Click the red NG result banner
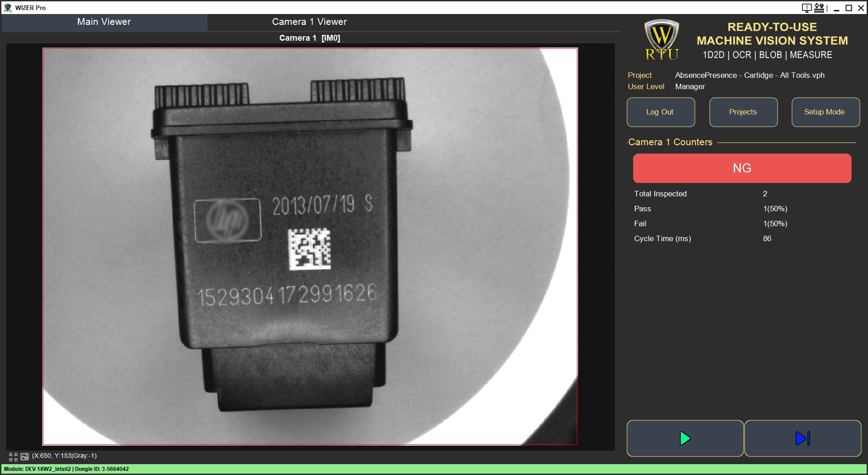 (742, 168)
